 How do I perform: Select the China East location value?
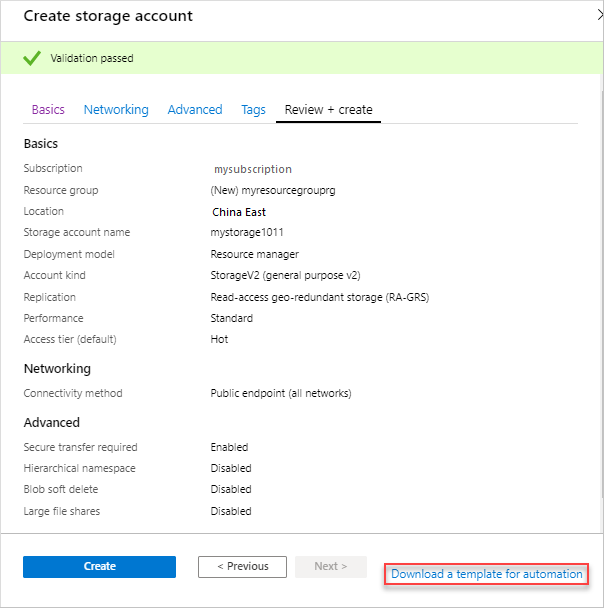(x=239, y=212)
